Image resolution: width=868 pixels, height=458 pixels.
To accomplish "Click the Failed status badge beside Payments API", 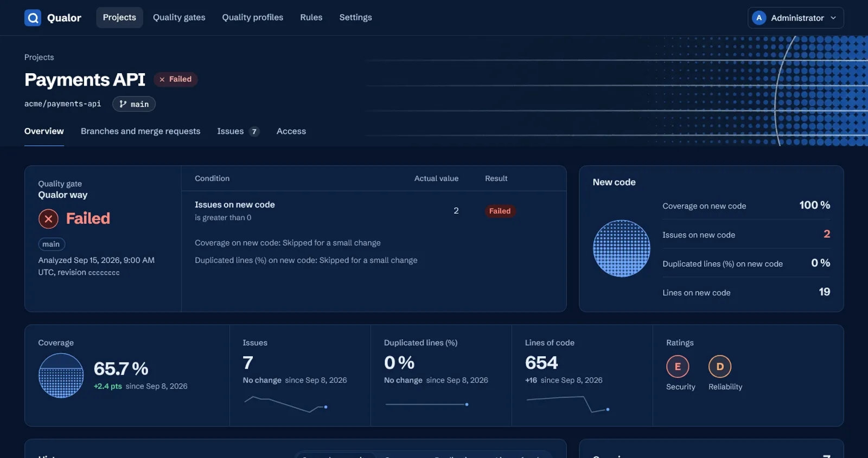I will (176, 79).
